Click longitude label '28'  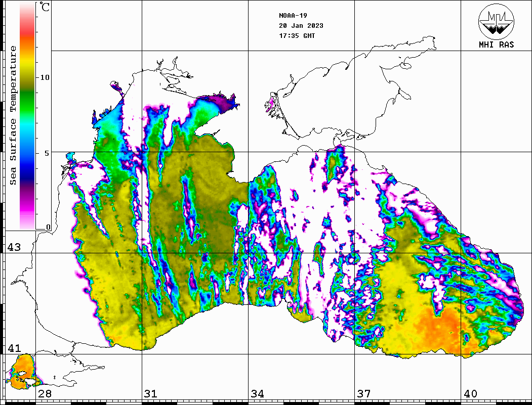(45, 394)
